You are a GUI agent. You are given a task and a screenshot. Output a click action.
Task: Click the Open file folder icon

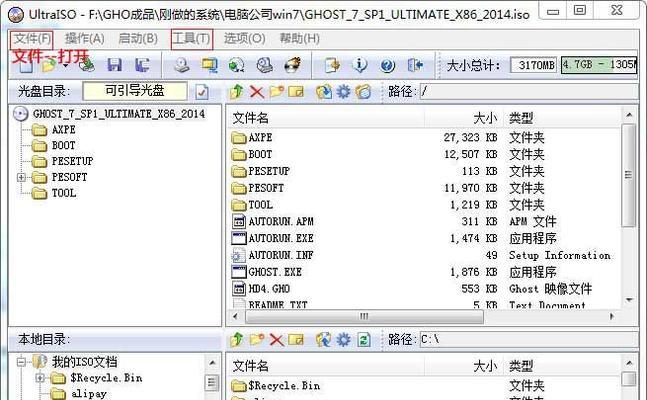(x=49, y=66)
